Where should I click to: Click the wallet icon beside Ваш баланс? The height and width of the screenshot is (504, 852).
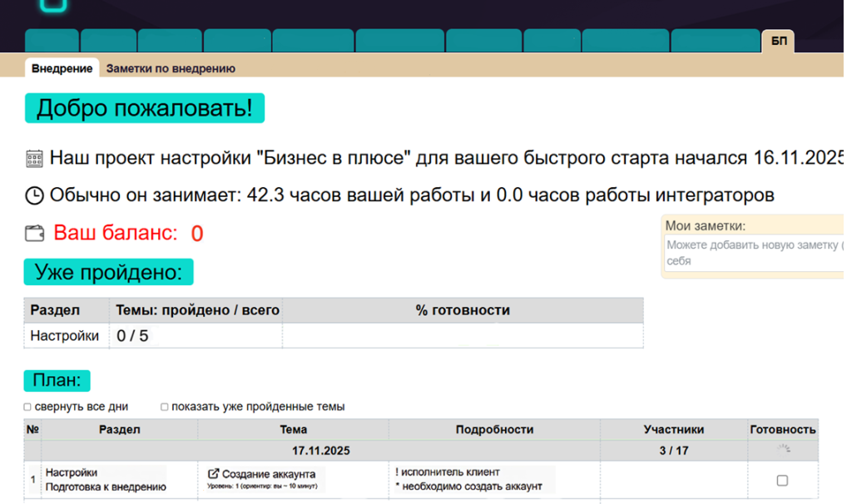[34, 234]
